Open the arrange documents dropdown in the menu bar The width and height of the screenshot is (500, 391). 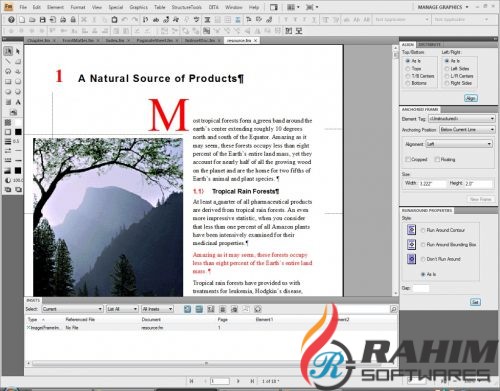pyautogui.click(x=293, y=7)
